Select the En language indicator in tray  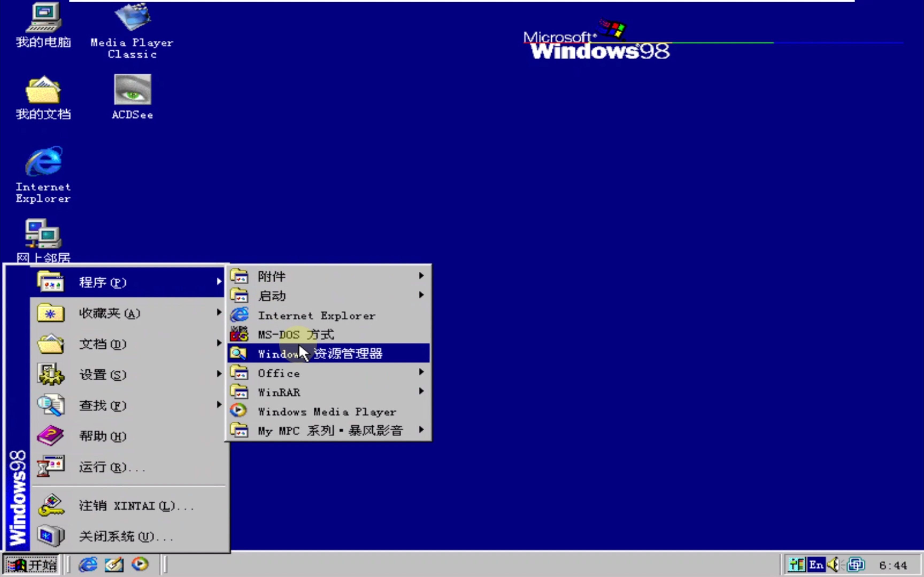point(817,565)
